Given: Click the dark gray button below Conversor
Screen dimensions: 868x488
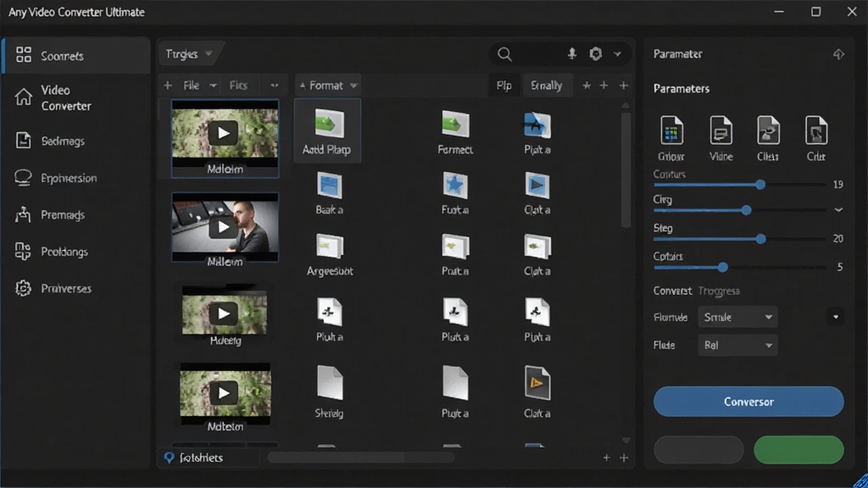Looking at the screenshot, I should pos(698,449).
